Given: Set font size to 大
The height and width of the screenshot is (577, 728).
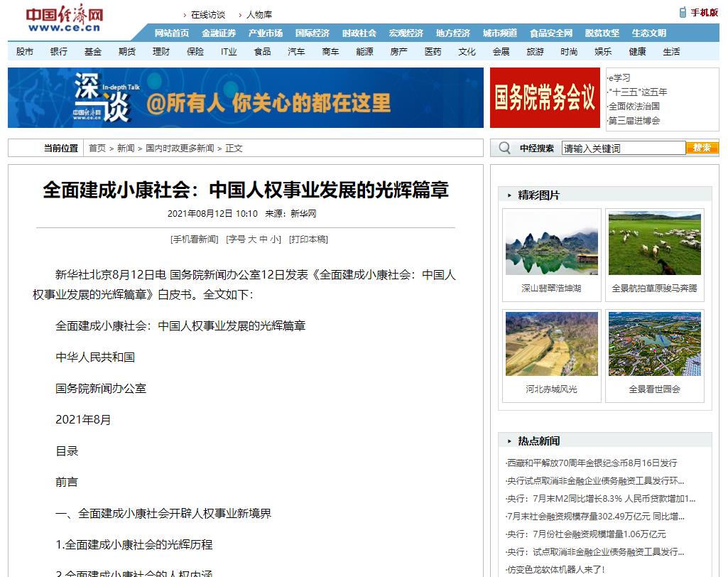Looking at the screenshot, I should point(251,239).
